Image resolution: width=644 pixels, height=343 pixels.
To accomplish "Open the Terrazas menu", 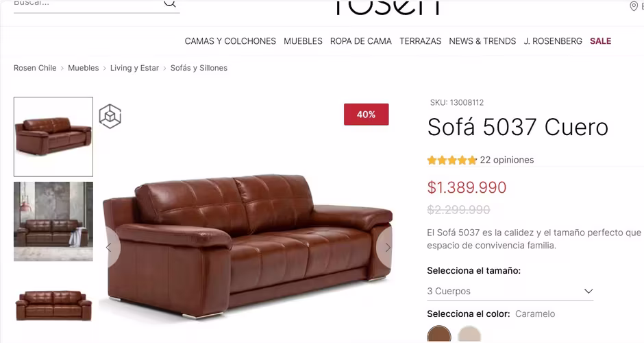I will 420,41.
